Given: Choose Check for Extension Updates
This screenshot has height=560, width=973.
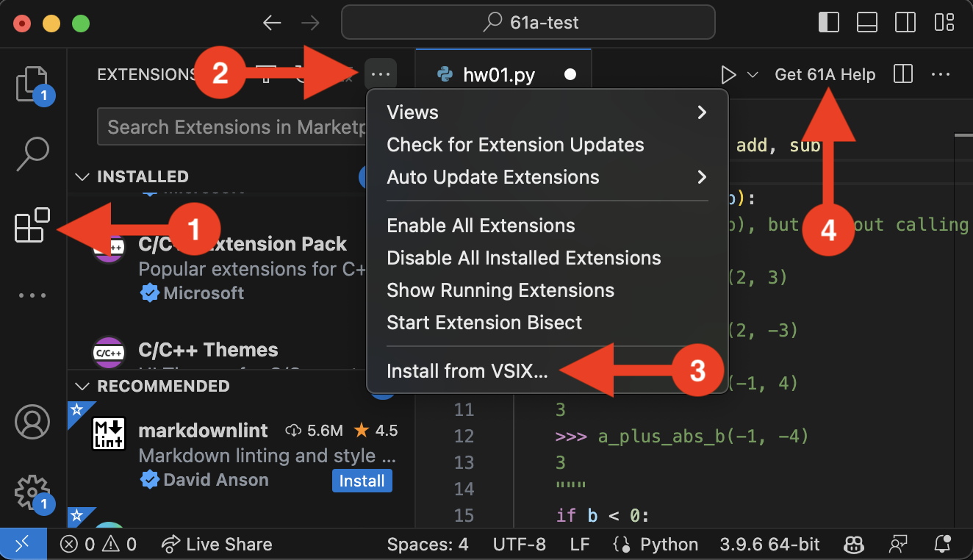Looking at the screenshot, I should click(515, 145).
